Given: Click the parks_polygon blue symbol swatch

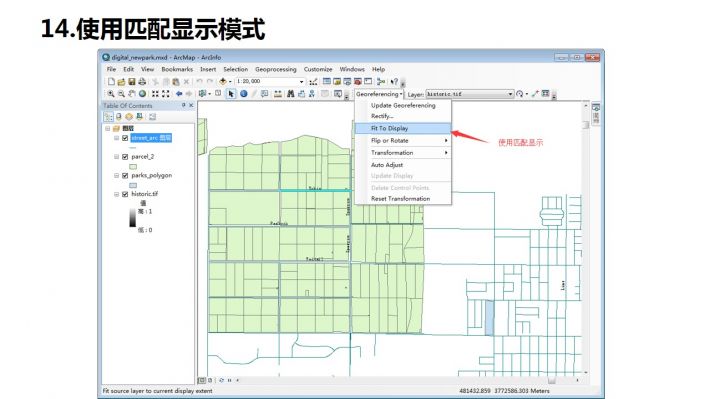Looking at the screenshot, I should click(x=133, y=185).
